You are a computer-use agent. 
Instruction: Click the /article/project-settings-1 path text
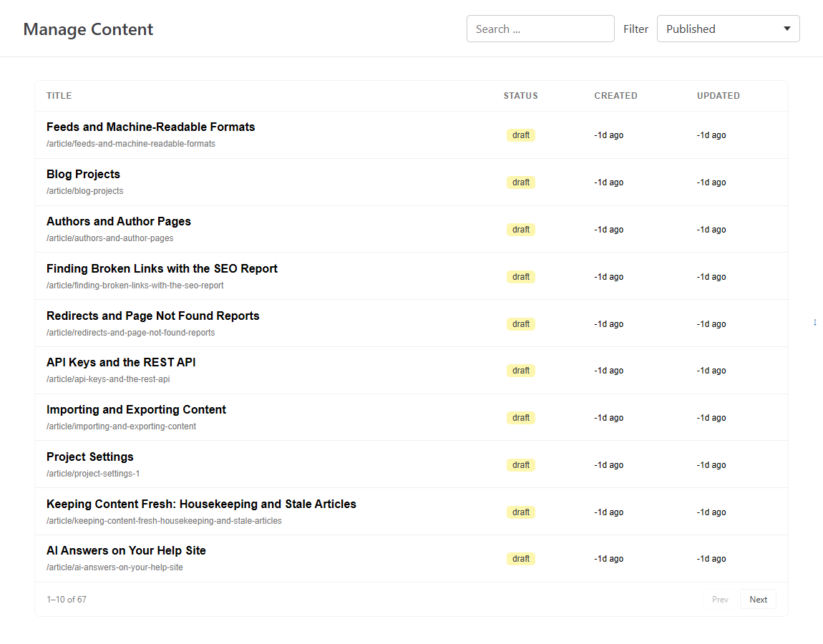point(93,474)
